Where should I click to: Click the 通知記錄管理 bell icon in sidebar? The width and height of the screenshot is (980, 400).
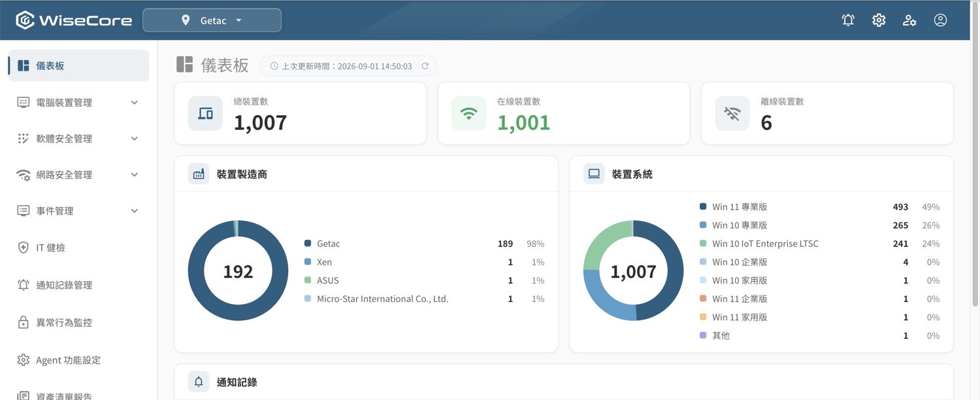pyautogui.click(x=24, y=285)
